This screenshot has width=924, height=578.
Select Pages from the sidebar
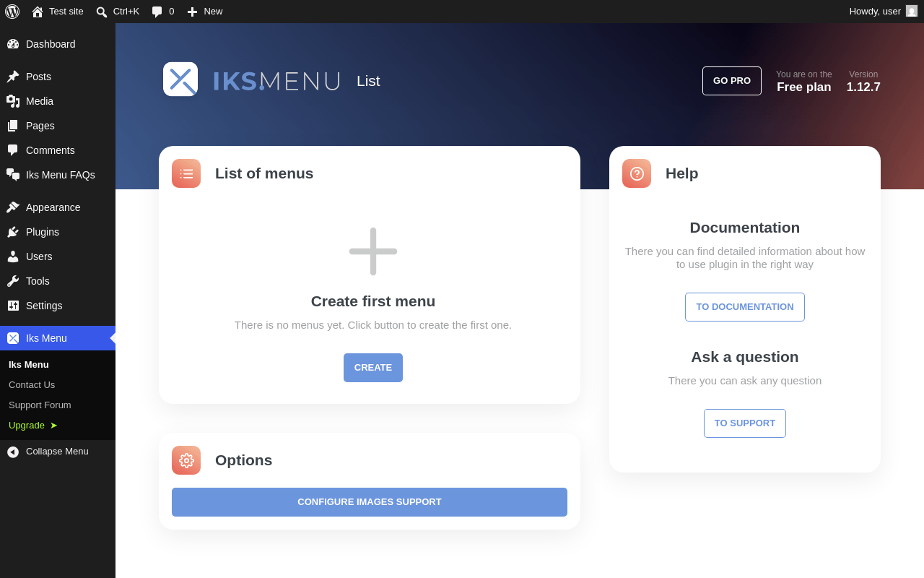pos(58,126)
